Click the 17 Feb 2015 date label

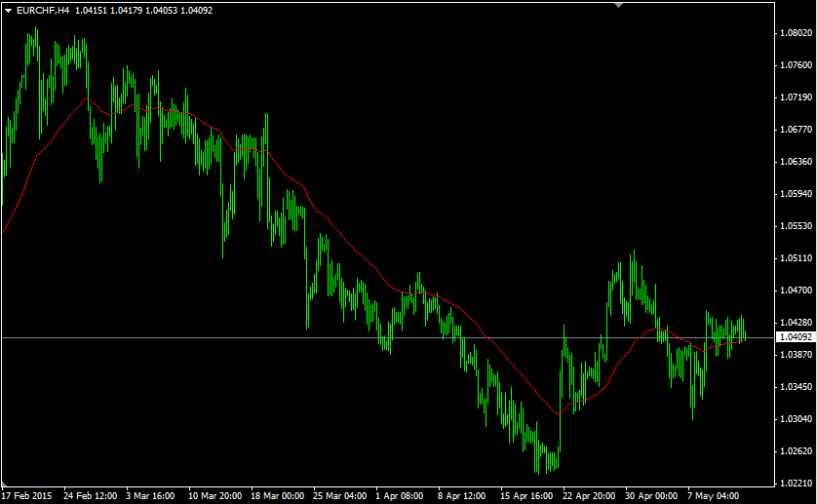coord(26,495)
